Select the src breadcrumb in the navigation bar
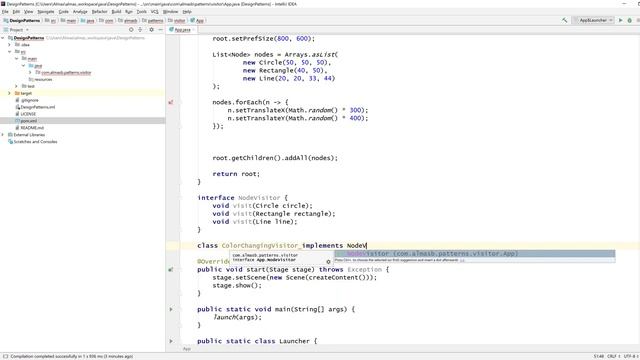Screen dimensions: 640x360 pos(51,20)
